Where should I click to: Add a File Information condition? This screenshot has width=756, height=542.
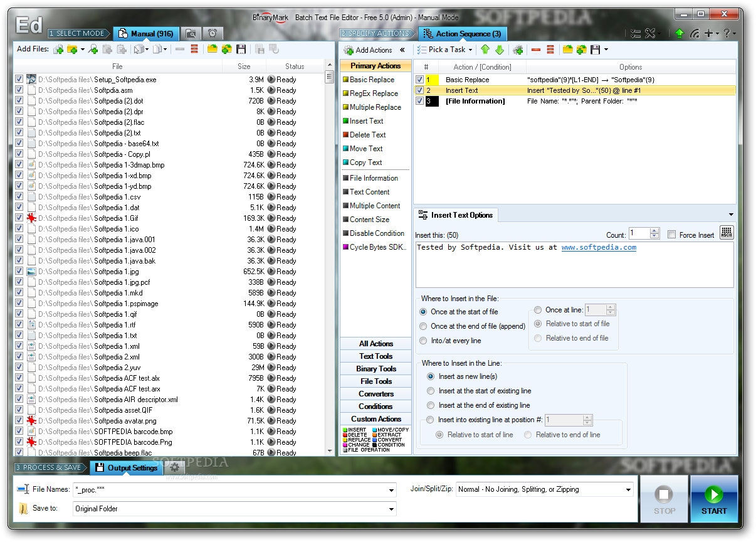374,178
